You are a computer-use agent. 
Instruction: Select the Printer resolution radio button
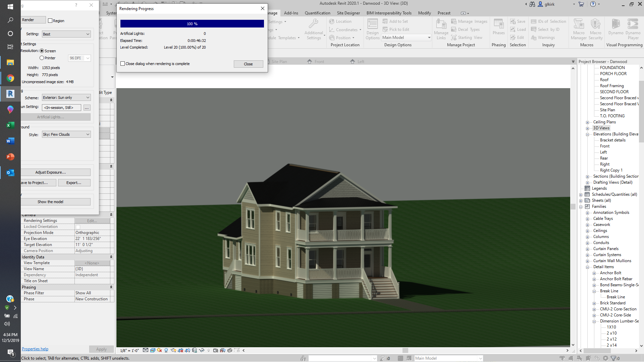(x=42, y=58)
